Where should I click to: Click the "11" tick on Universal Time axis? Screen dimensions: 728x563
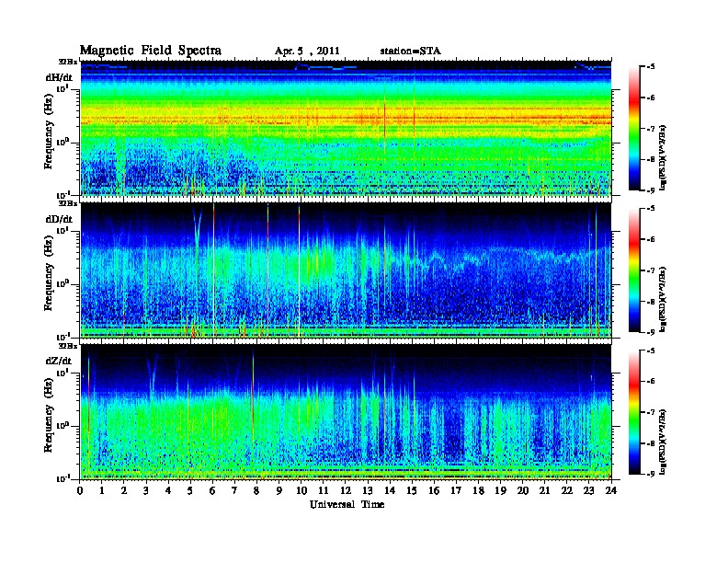click(x=324, y=490)
